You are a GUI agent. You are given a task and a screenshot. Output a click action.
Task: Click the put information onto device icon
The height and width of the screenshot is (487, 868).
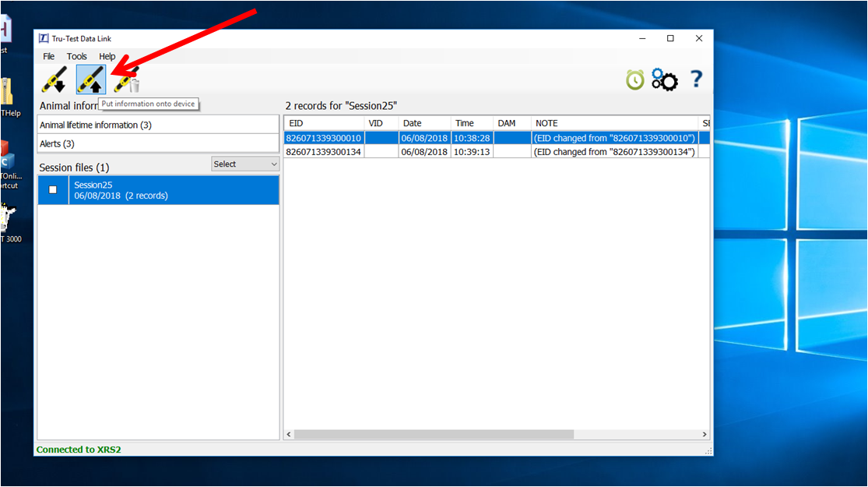[91, 79]
